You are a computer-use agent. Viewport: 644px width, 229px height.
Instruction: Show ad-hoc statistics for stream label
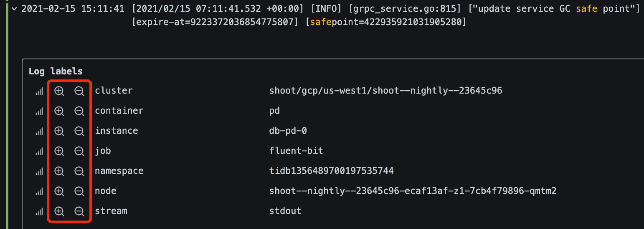pyautogui.click(x=39, y=212)
